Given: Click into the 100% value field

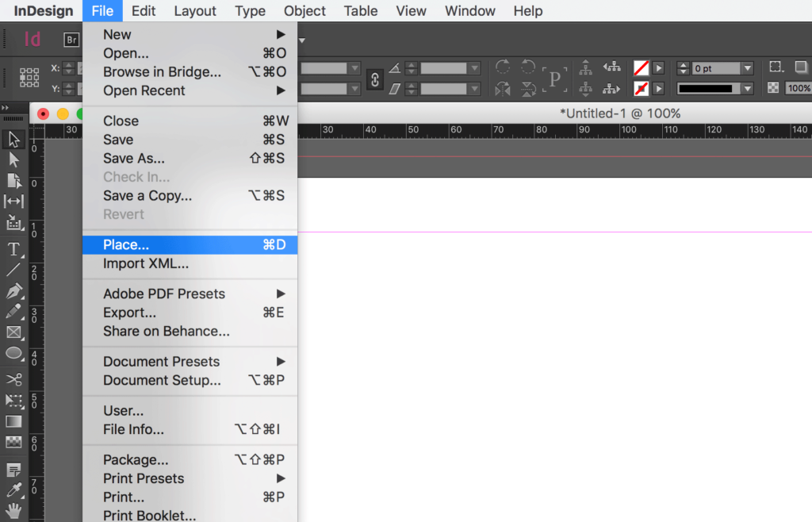Looking at the screenshot, I should point(799,89).
